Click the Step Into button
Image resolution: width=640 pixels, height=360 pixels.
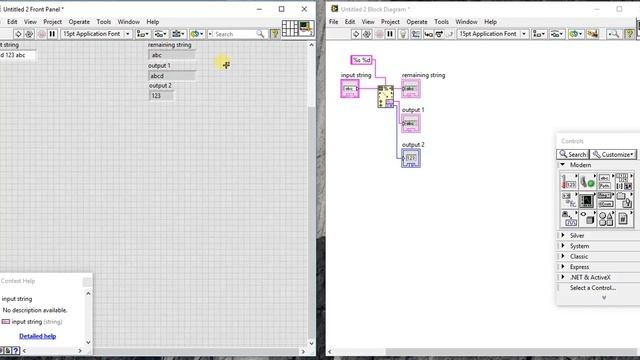pyautogui.click(x=428, y=34)
